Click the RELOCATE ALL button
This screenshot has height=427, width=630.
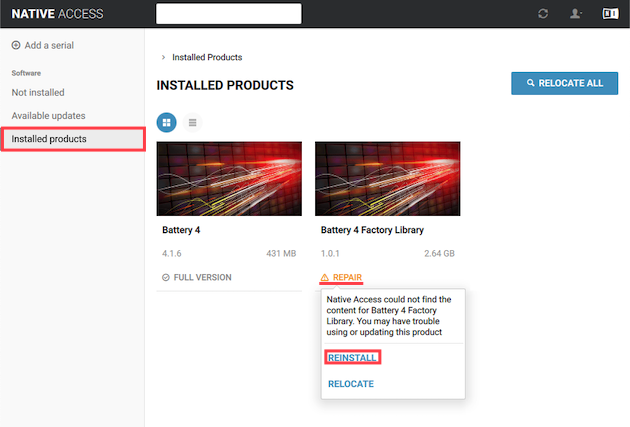(564, 83)
